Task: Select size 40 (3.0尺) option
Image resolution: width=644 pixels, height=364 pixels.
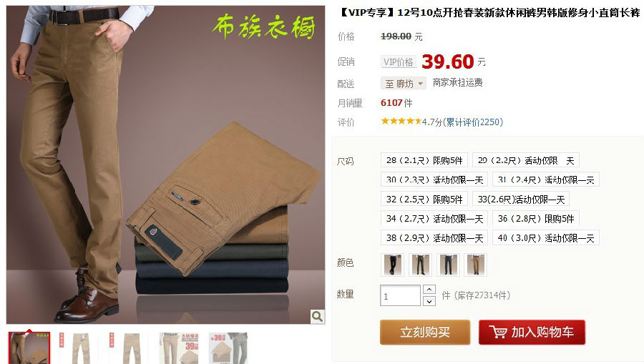Action: point(546,237)
